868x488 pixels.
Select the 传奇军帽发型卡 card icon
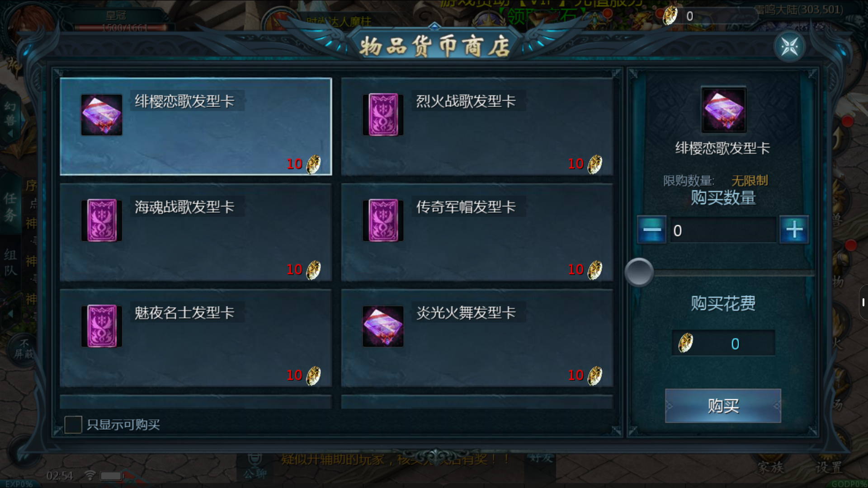click(x=383, y=221)
